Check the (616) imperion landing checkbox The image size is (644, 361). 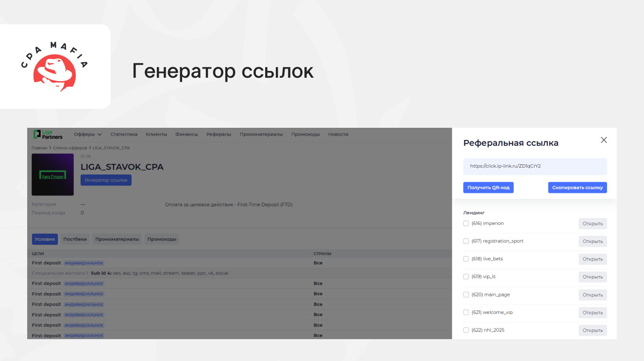click(x=466, y=223)
